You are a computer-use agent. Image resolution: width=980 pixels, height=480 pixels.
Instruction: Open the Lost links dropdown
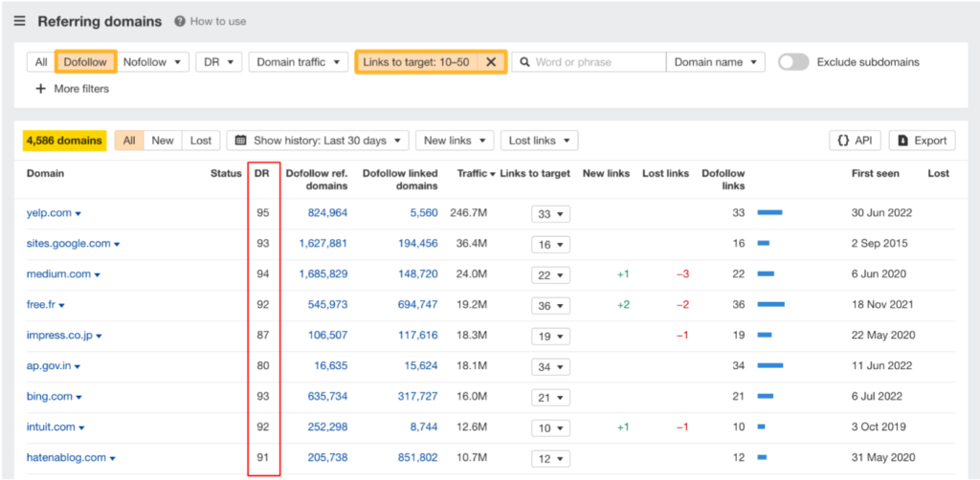coord(540,141)
